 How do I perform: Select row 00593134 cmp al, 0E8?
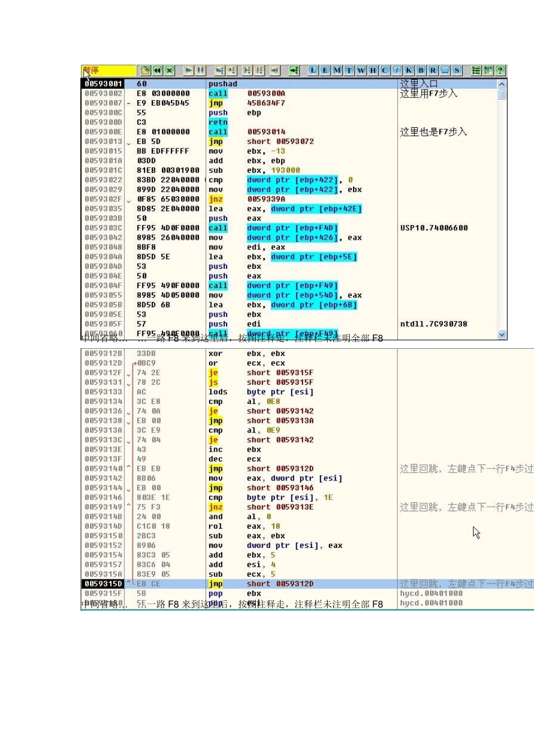coord(307,401)
